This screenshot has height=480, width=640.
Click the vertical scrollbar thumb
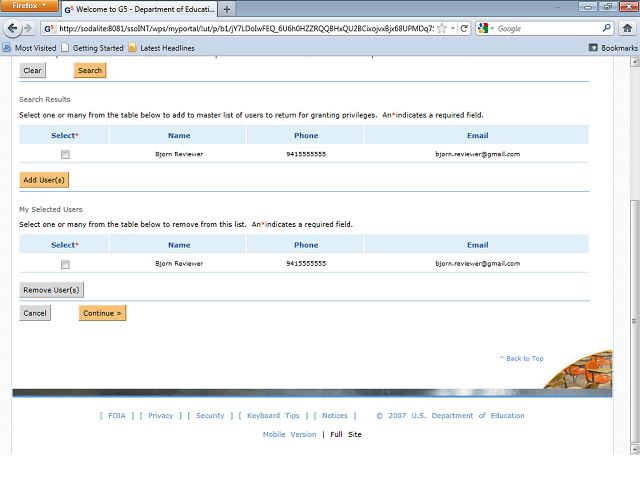pos(634,320)
